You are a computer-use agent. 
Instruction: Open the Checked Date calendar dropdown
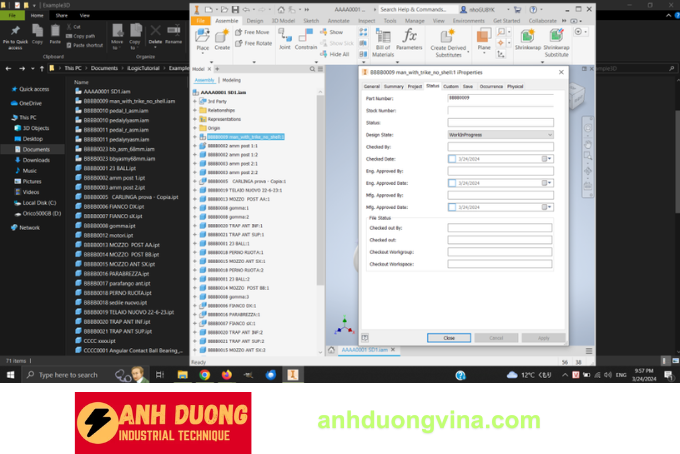tap(547, 158)
